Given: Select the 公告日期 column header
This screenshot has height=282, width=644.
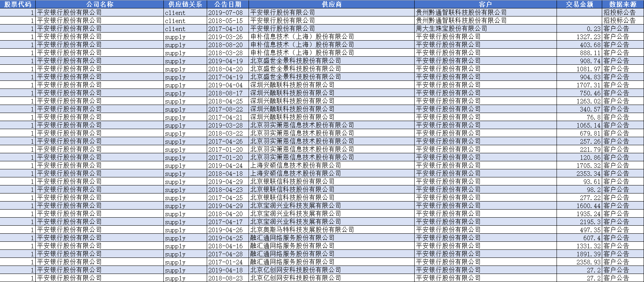Looking at the screenshot, I should [227, 4].
